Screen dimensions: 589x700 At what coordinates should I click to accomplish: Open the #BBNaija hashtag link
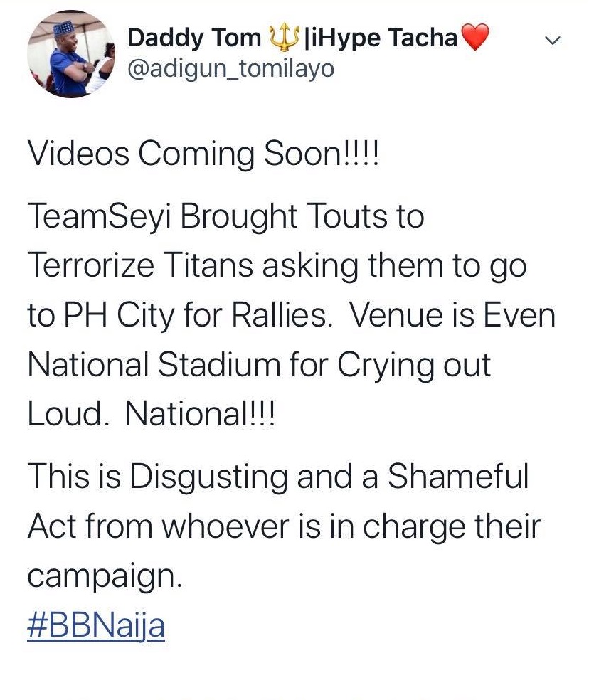tap(96, 627)
